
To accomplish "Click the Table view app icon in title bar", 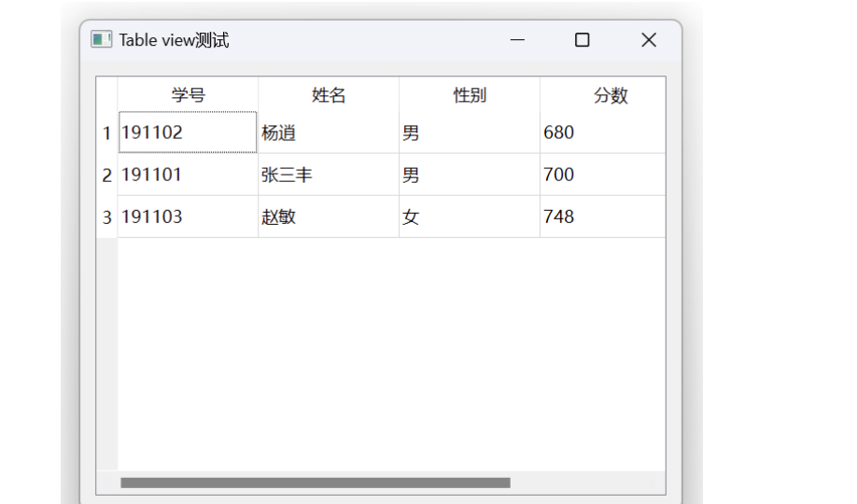I will [101, 39].
